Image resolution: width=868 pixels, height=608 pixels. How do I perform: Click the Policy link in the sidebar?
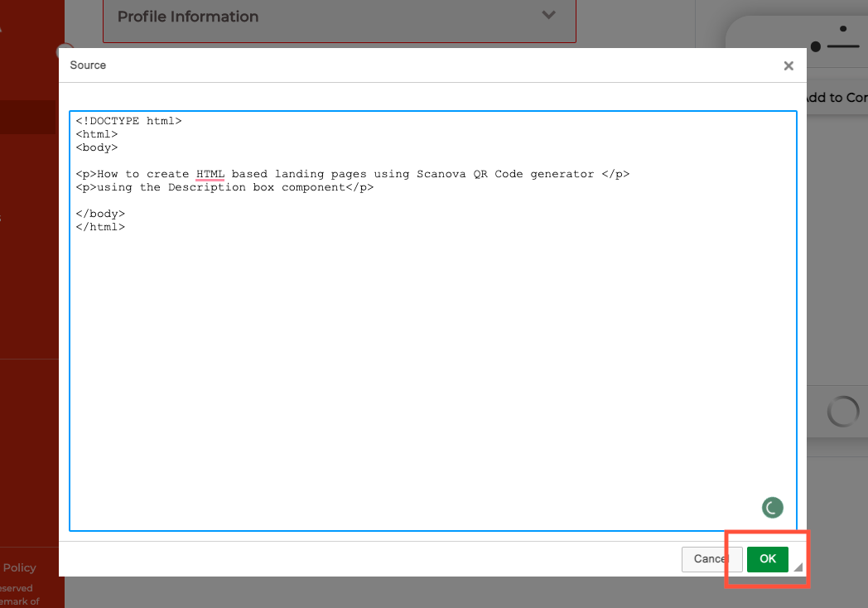coord(19,567)
